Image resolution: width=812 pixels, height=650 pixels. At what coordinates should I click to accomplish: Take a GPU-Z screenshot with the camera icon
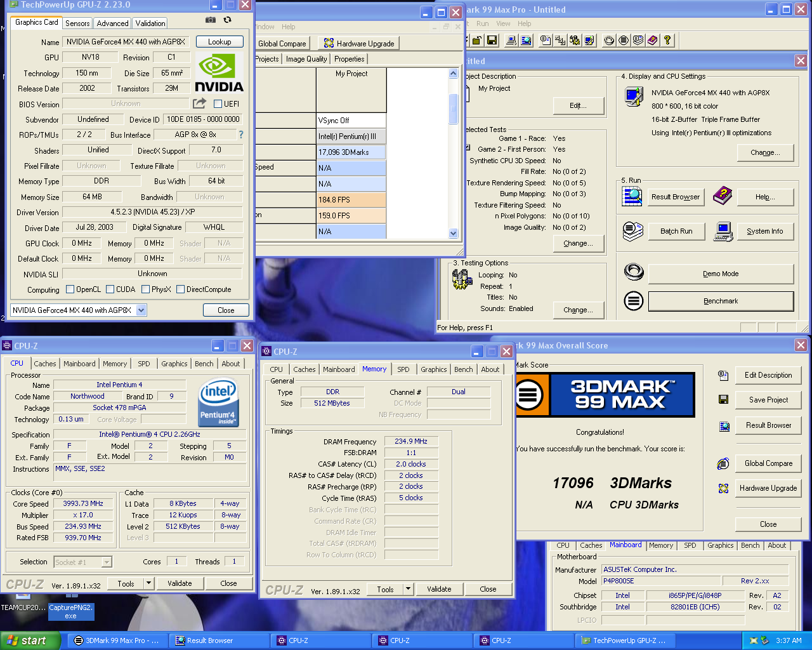[x=211, y=20]
